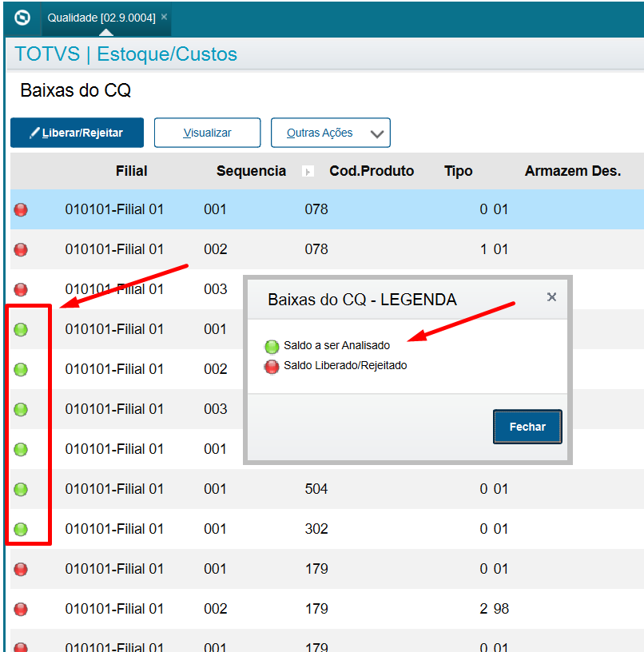This screenshot has height=652, width=644.
Task: Select red status icon for row with Tipo 2 98
Action: tap(21, 609)
